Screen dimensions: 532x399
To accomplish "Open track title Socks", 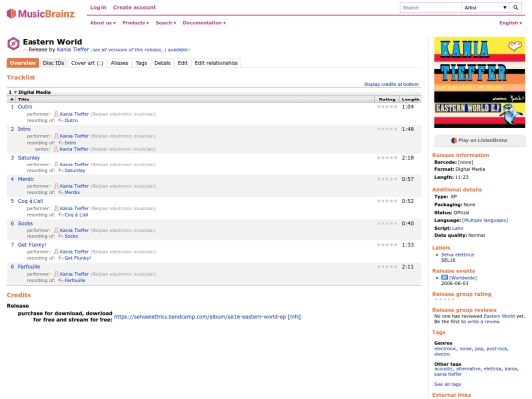I will [25, 224].
